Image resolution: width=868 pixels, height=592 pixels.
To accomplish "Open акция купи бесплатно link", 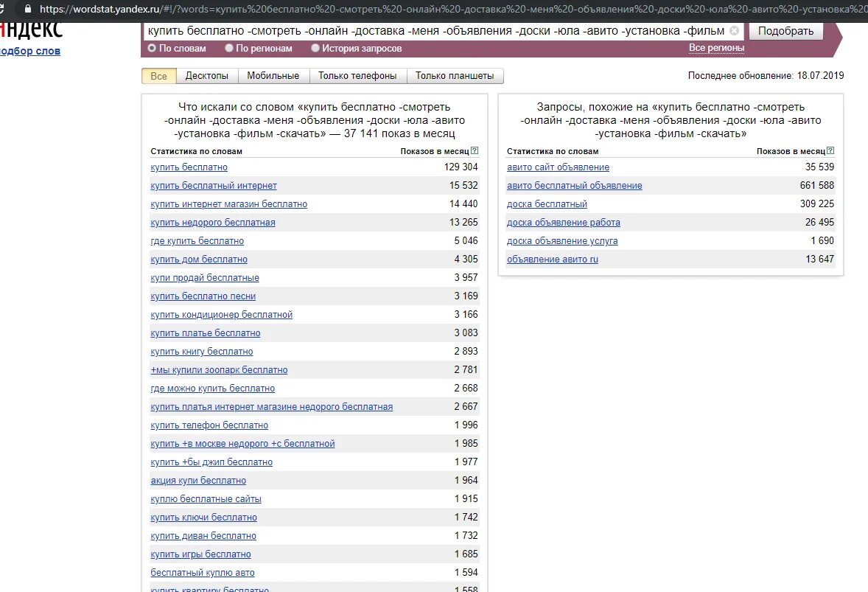I will tap(198, 480).
